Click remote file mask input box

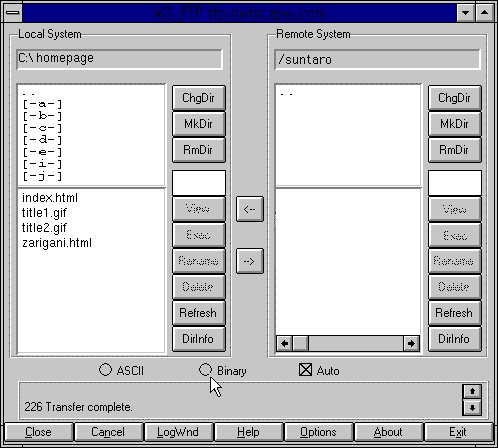click(455, 183)
